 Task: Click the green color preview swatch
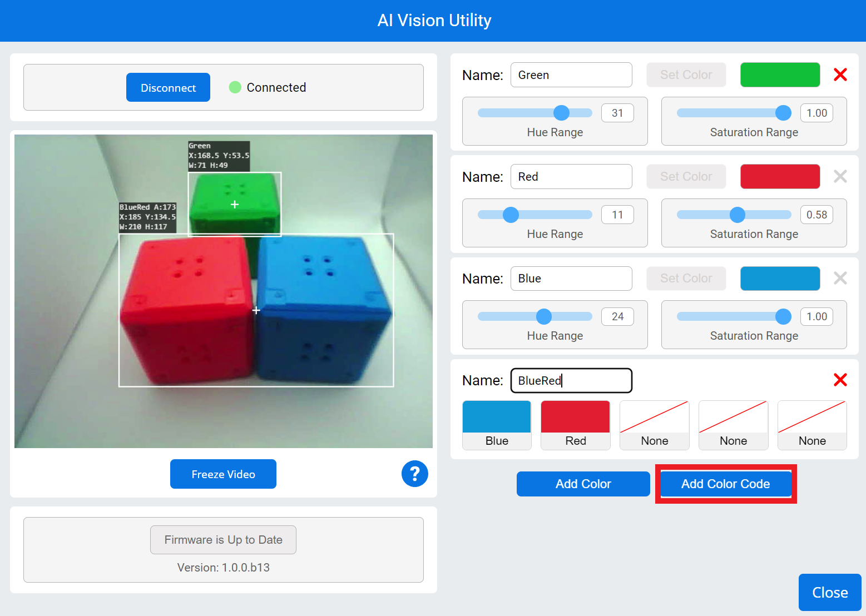(x=780, y=74)
